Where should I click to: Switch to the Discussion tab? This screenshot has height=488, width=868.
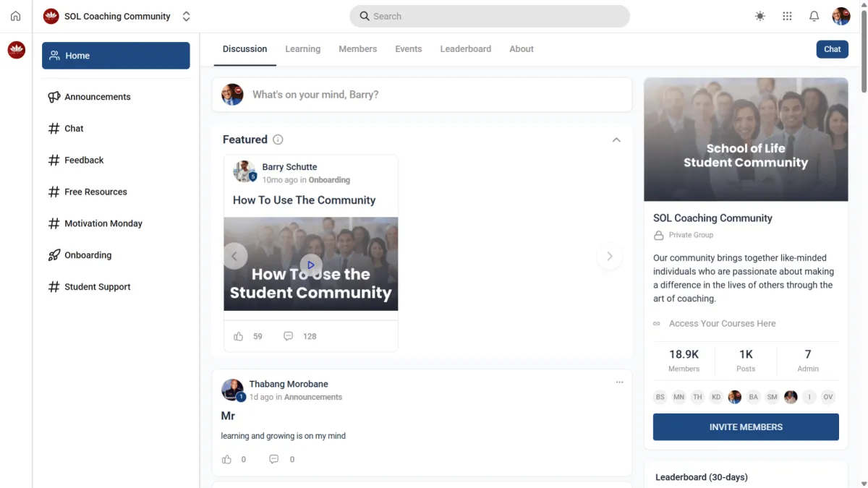[244, 49]
